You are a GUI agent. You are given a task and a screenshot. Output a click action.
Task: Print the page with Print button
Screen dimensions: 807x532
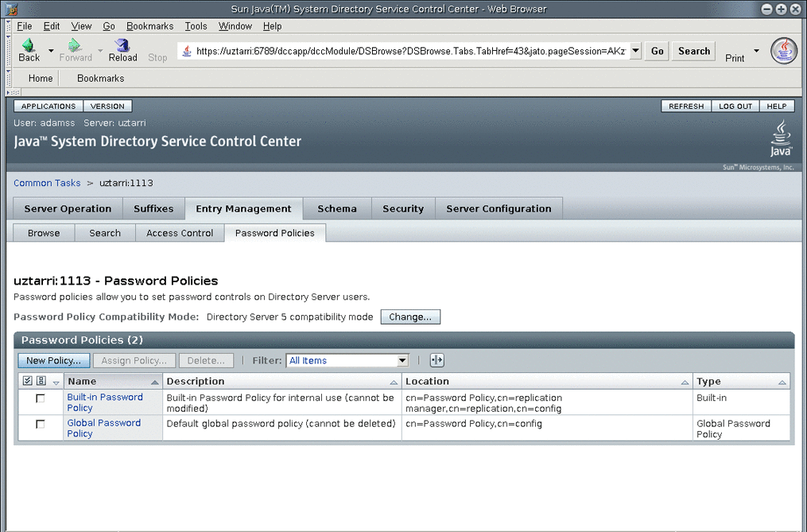point(735,58)
